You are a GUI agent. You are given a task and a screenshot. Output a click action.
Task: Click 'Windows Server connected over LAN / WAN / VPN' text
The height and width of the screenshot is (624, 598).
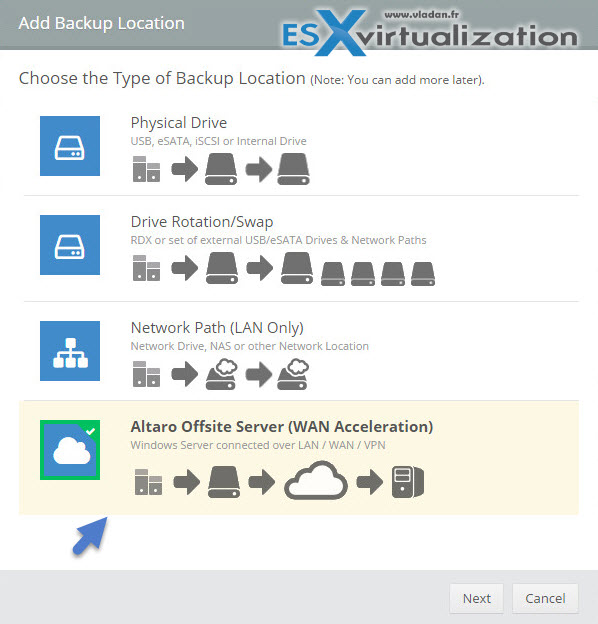pos(258,445)
